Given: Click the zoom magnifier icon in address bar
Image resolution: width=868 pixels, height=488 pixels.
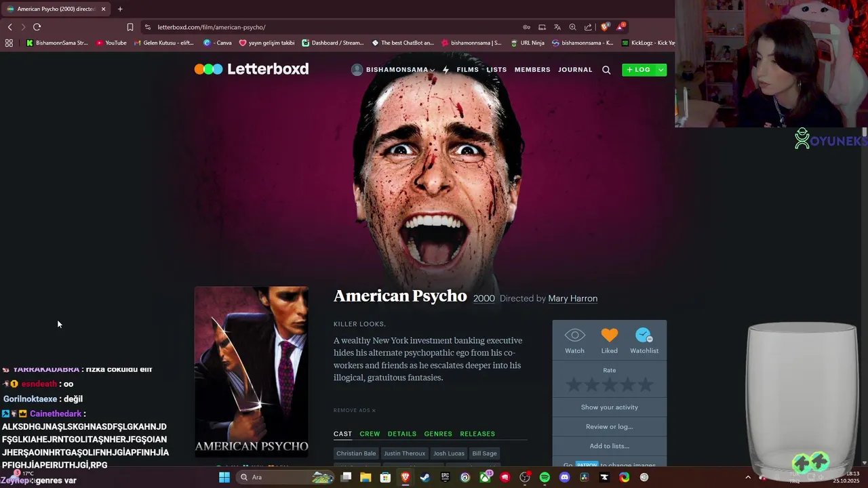Looking at the screenshot, I should pos(572,27).
